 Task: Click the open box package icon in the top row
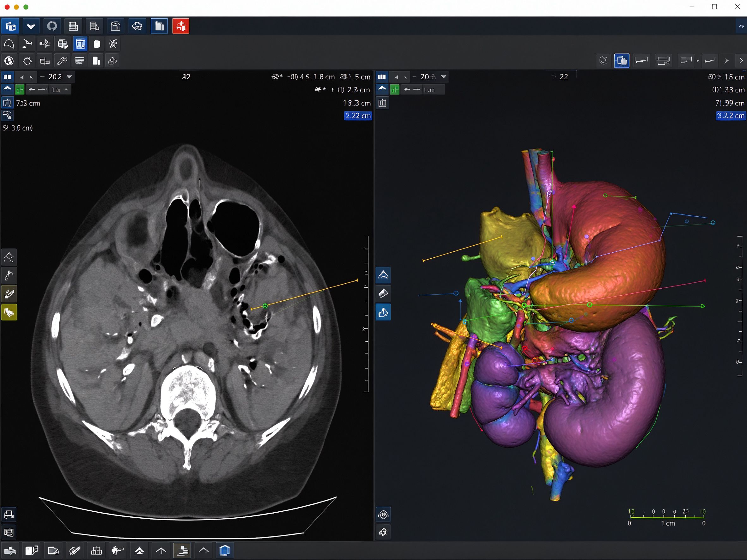(116, 26)
